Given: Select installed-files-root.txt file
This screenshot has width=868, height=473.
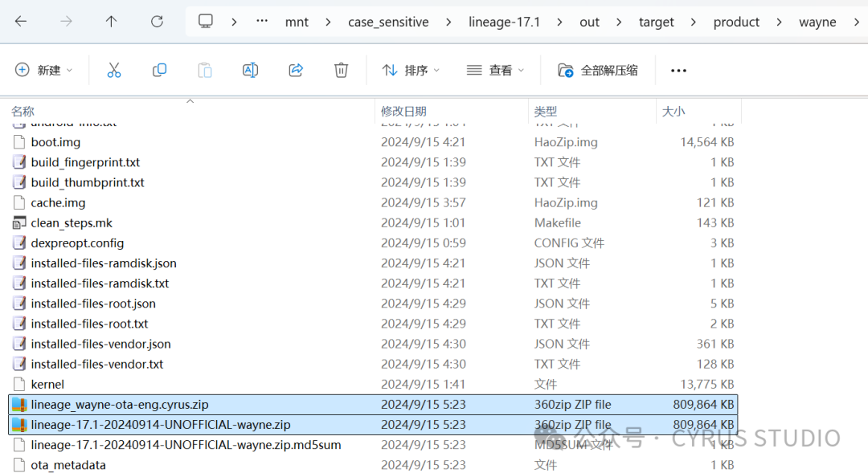Looking at the screenshot, I should 90,324.
